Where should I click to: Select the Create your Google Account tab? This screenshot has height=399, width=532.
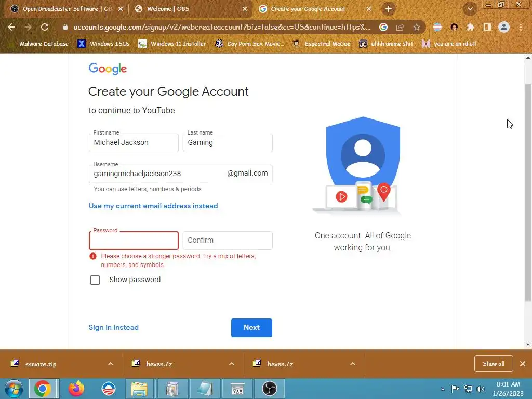click(x=314, y=9)
